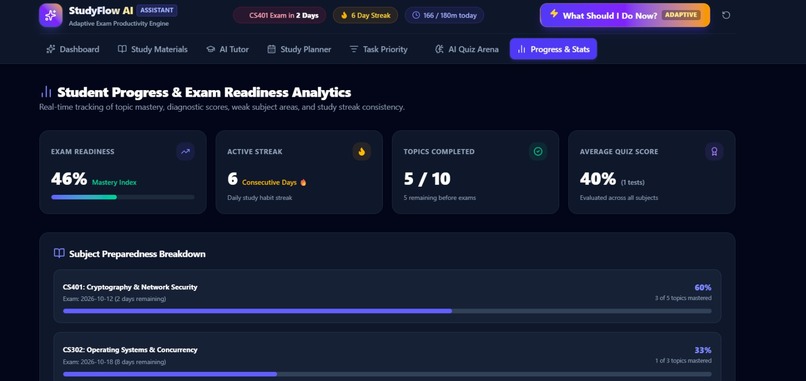Click the Daily study habit streak text
Image resolution: width=806 pixels, height=381 pixels.
tap(260, 198)
